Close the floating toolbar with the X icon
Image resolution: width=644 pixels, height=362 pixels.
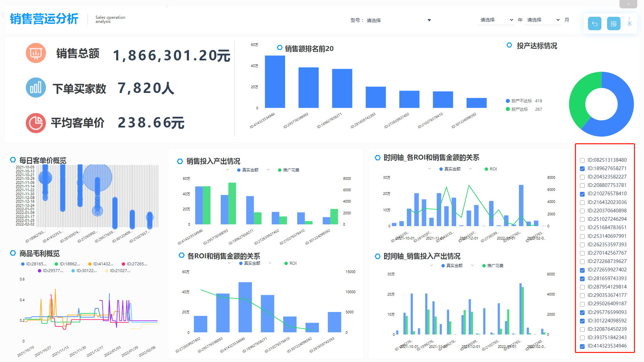(630, 23)
